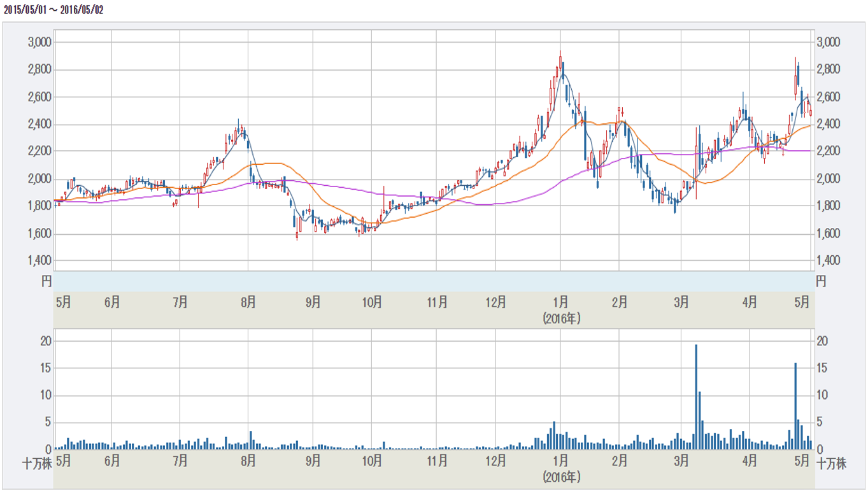Click the 20 label on the left volume axis
The height and width of the screenshot is (490, 868).
pos(46,341)
